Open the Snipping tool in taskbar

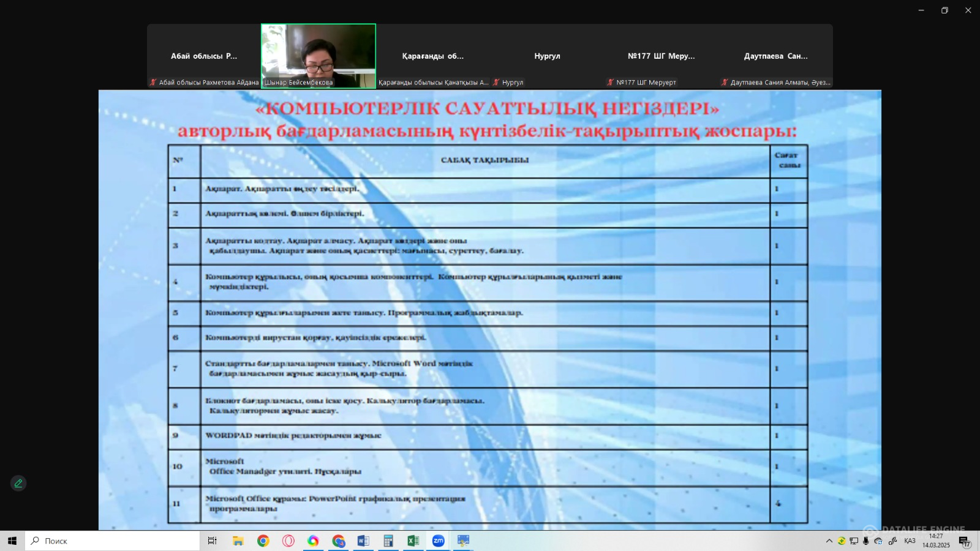(x=463, y=541)
